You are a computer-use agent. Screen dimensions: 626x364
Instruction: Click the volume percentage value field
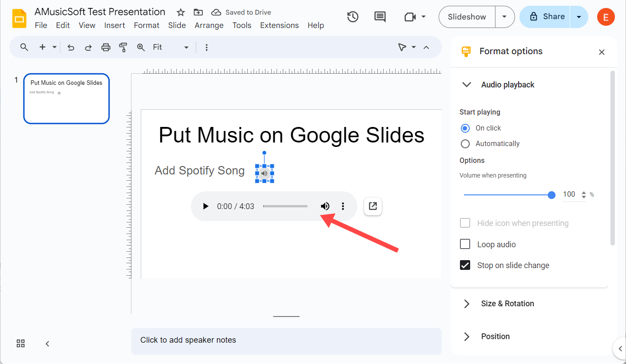(x=570, y=194)
